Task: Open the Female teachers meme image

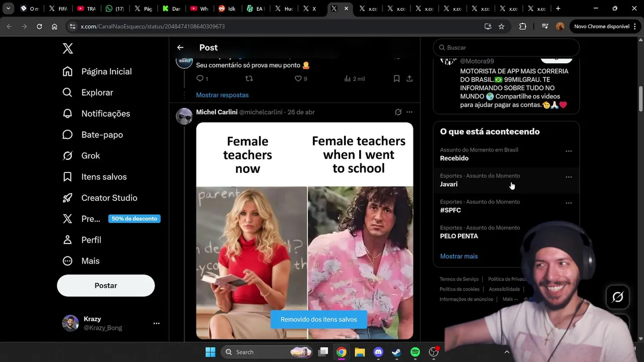Action: (304, 231)
